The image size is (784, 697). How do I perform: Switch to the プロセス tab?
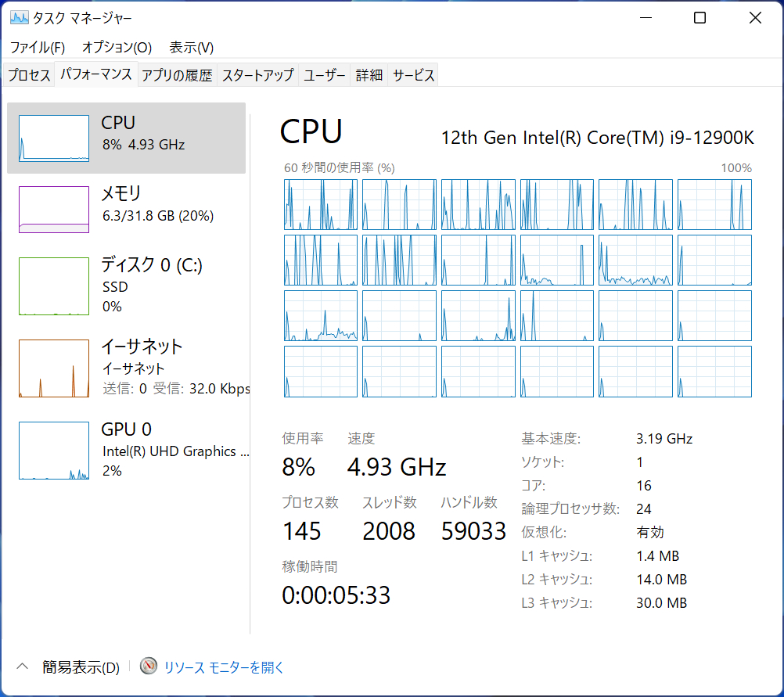29,75
